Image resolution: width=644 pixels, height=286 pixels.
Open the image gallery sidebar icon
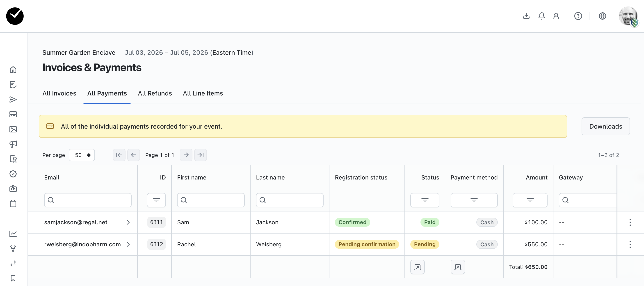click(13, 129)
